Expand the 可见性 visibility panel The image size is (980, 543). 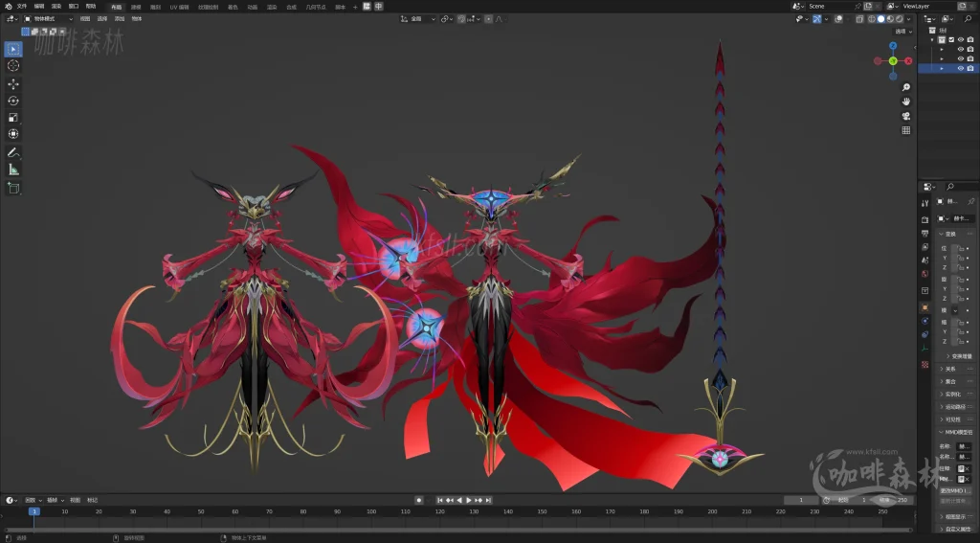955,419
